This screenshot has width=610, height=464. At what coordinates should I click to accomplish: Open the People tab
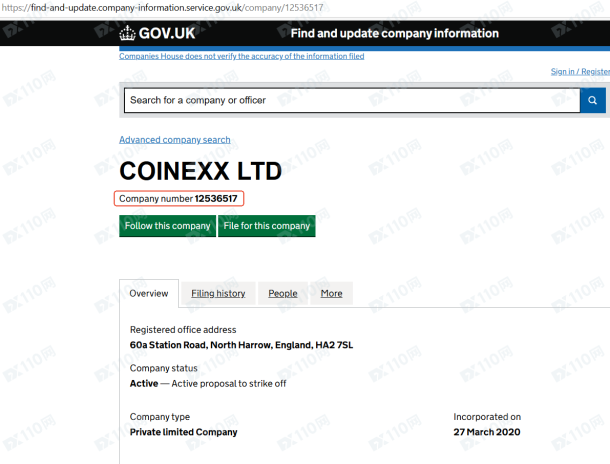(x=283, y=293)
